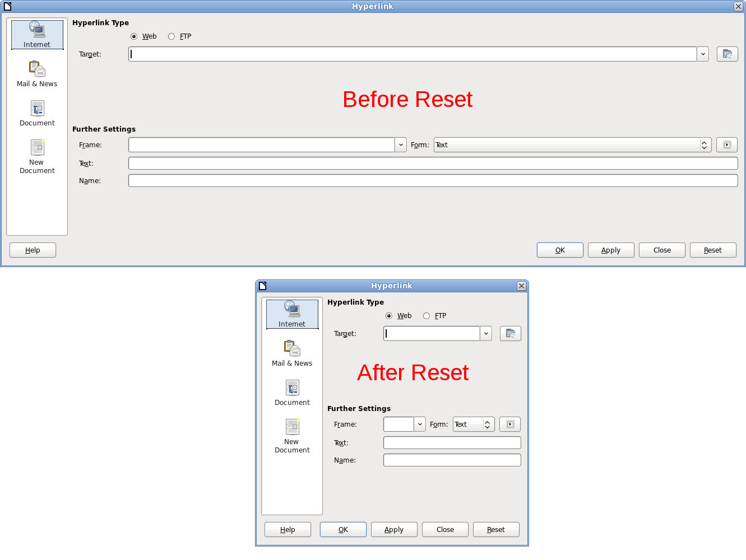Image resolution: width=746 pixels, height=560 pixels.
Task: Click the Help button in the wide dialog
Action: click(x=33, y=250)
